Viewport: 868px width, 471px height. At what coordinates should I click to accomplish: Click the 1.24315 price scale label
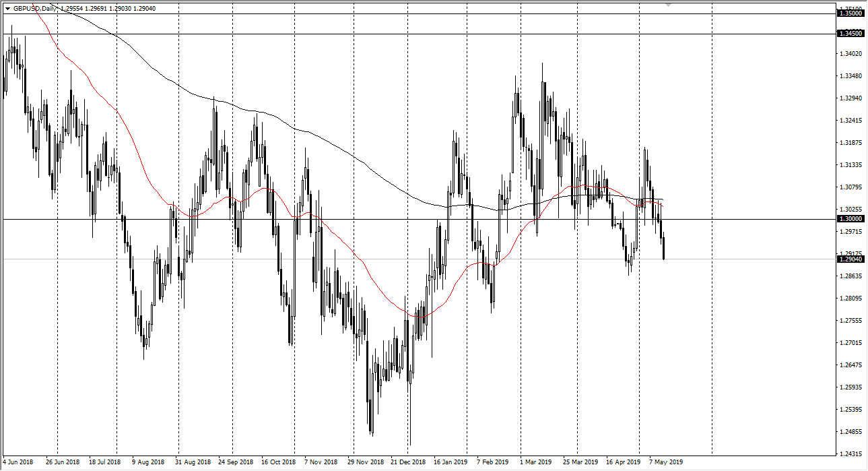pos(849,453)
